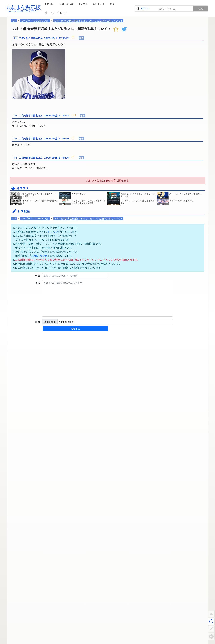Like post 1 with the heart icon
This screenshot has height=644, width=215.
73,38
